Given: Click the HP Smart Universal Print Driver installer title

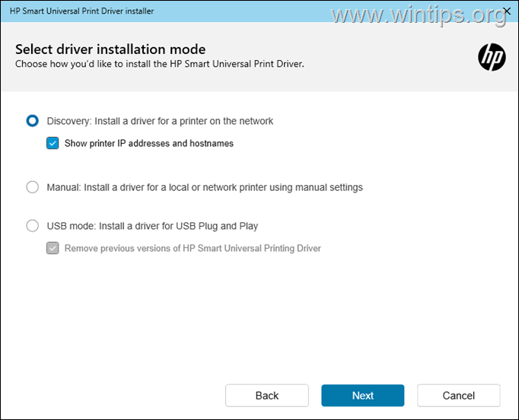Looking at the screenshot, I should (81, 11).
